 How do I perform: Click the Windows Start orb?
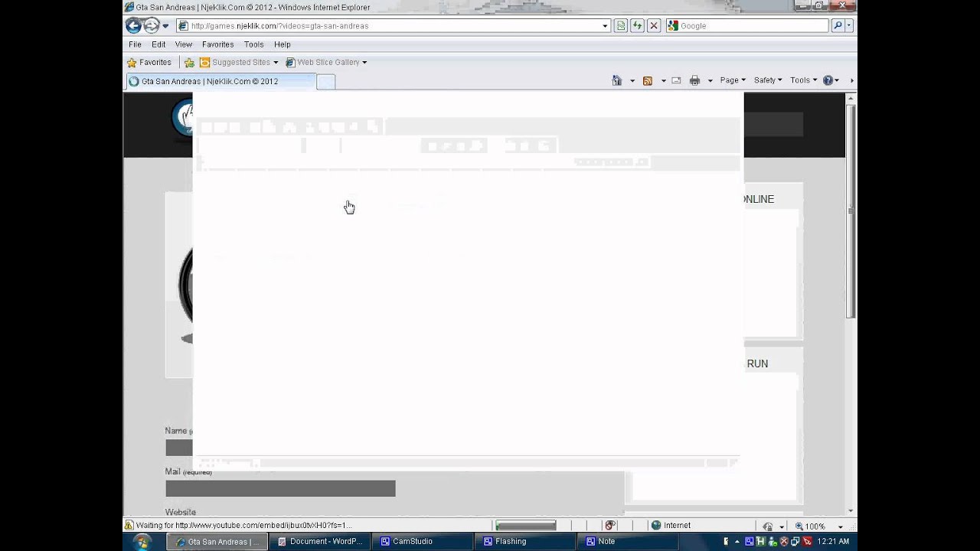coord(142,542)
